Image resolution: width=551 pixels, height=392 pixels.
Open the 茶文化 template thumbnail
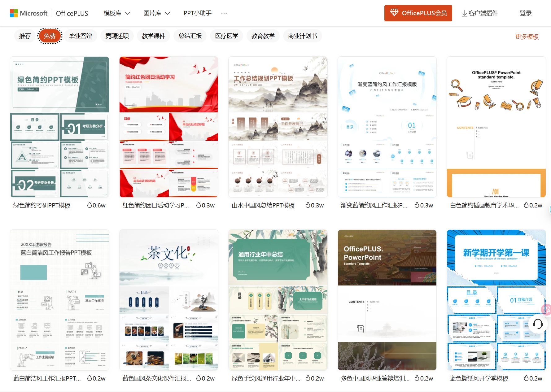pyautogui.click(x=168, y=300)
